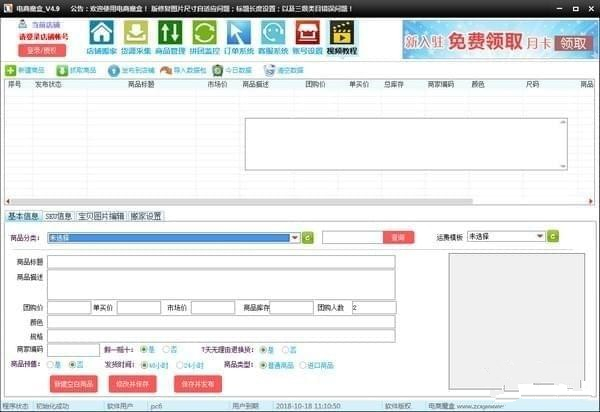
Task: Open 账号设置 red shop icon
Action: (307, 33)
